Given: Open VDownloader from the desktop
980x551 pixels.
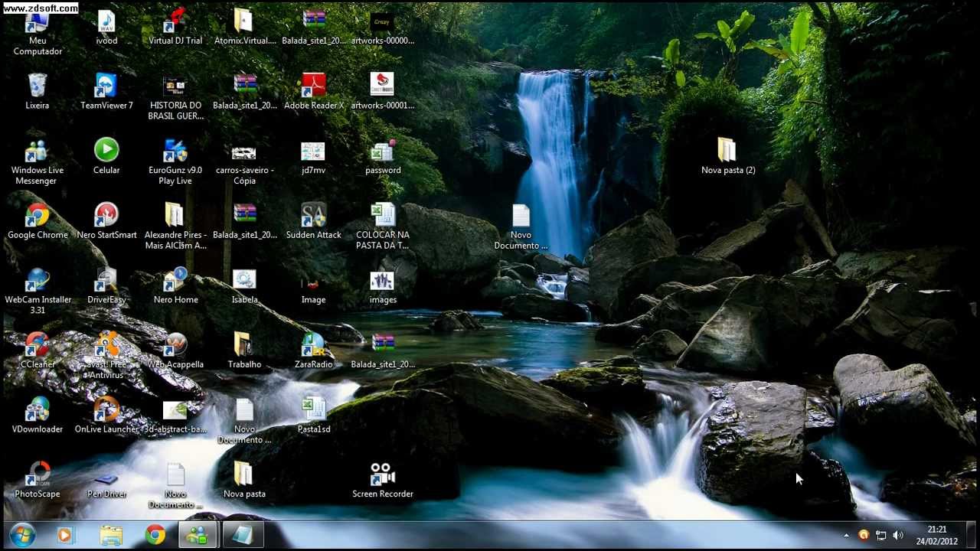Looking at the screenshot, I should coord(37,416).
